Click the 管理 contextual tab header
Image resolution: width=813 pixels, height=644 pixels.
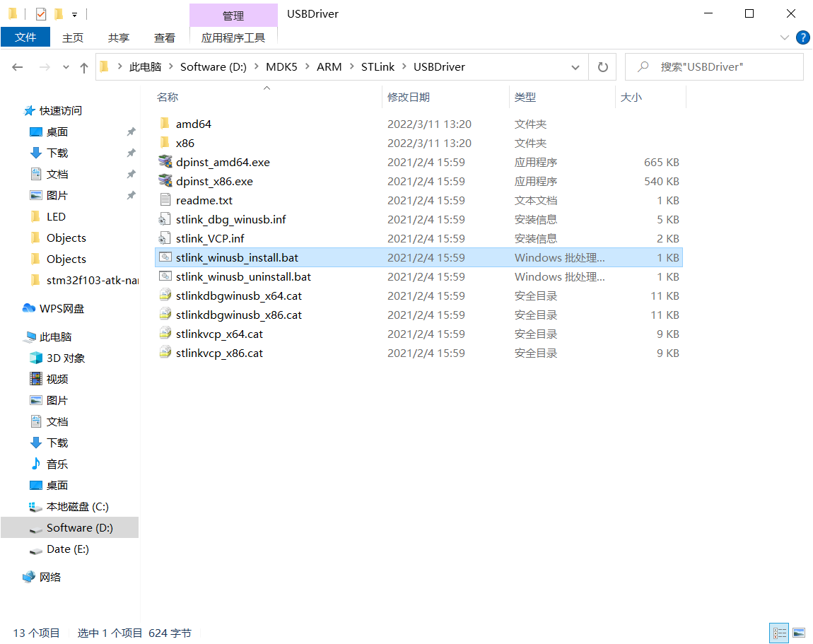(233, 16)
